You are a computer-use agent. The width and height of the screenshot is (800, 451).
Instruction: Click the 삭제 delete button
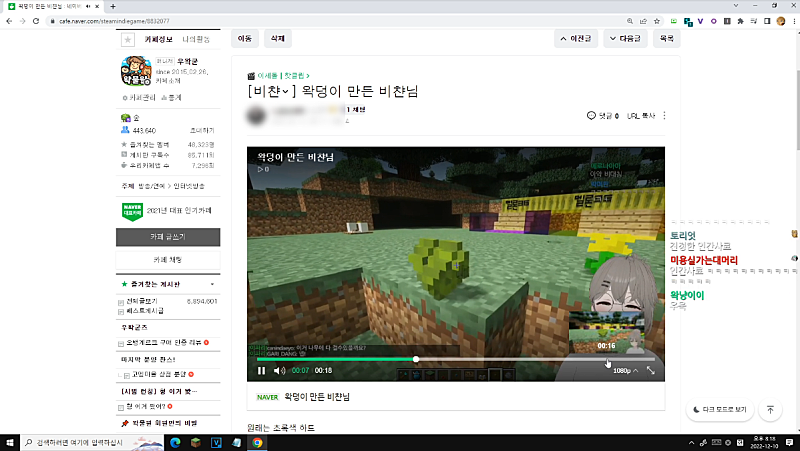(x=278, y=38)
